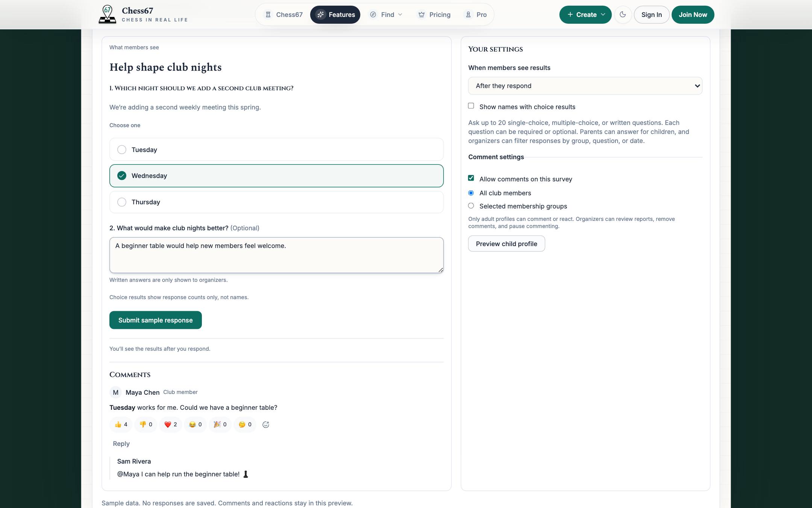React with thumbs up on Maya's comment

click(121, 424)
